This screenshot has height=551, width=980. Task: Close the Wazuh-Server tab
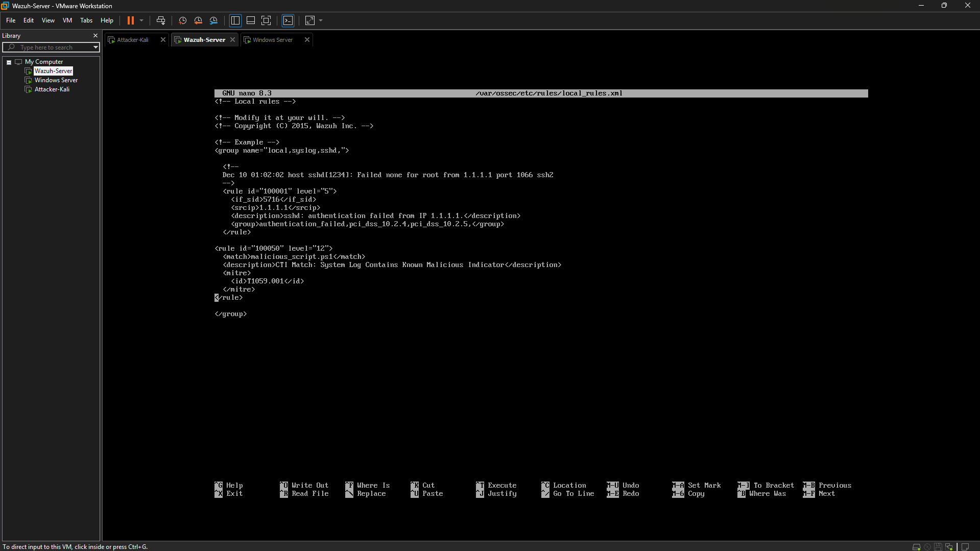click(232, 40)
